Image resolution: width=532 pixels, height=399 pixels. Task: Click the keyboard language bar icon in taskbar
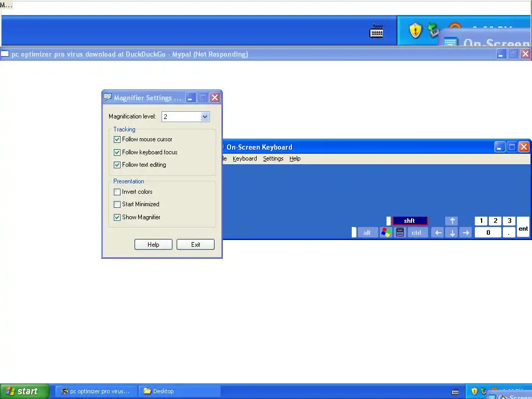coord(455,392)
